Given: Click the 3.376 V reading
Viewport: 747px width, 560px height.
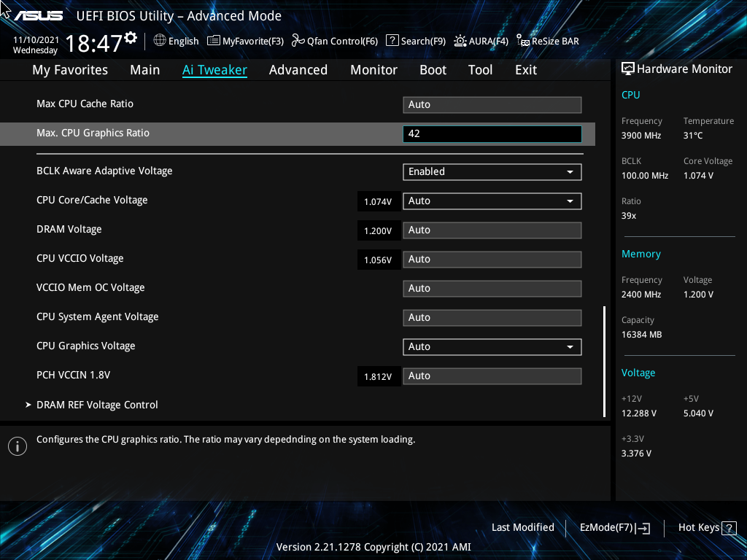Looking at the screenshot, I should pyautogui.click(x=636, y=454).
